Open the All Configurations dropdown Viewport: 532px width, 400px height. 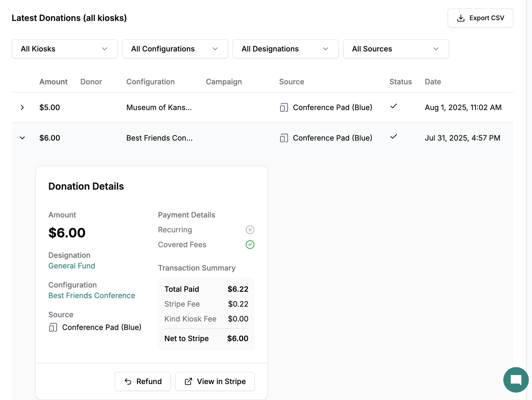175,49
